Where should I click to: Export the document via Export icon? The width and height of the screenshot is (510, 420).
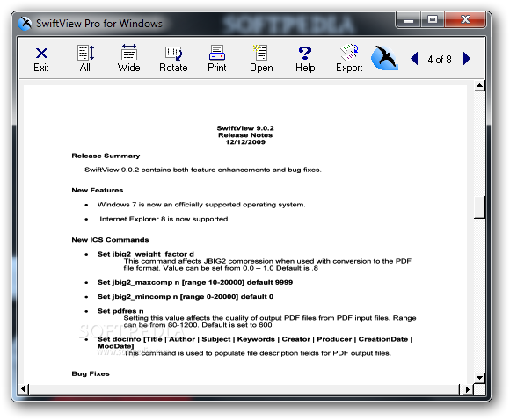(x=349, y=59)
